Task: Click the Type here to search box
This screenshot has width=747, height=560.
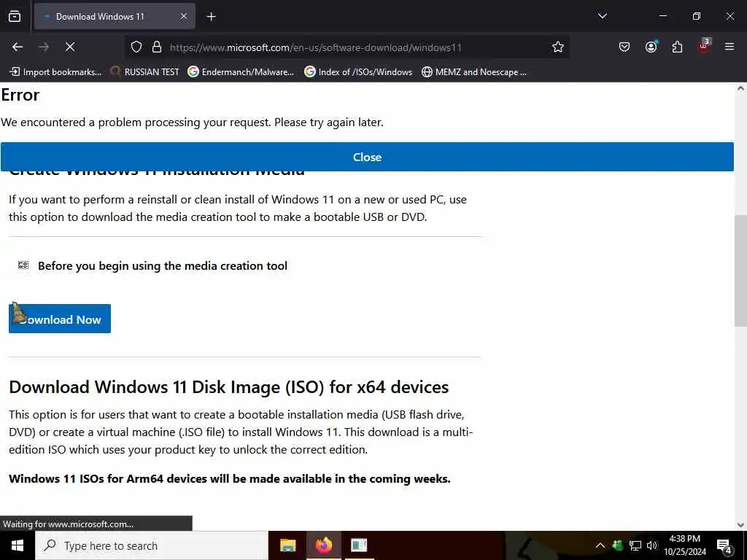Action: click(152, 545)
